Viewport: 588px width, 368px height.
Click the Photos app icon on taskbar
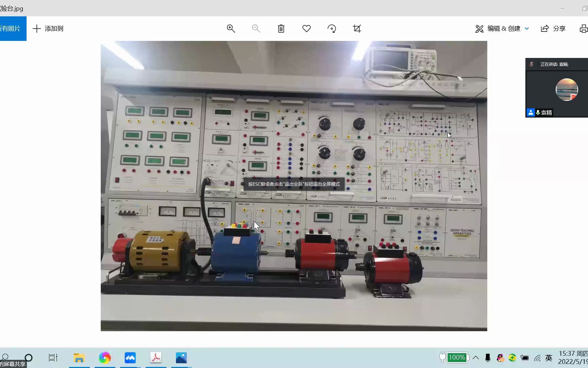181,358
